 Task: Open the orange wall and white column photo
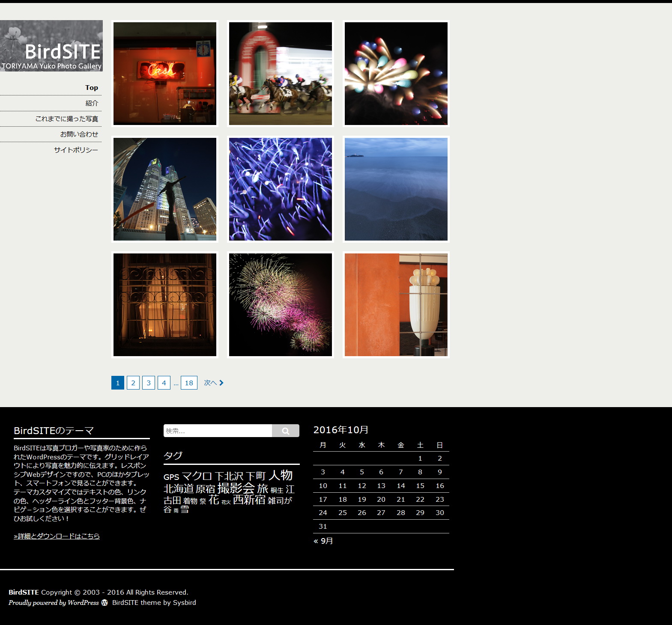pyautogui.click(x=396, y=305)
